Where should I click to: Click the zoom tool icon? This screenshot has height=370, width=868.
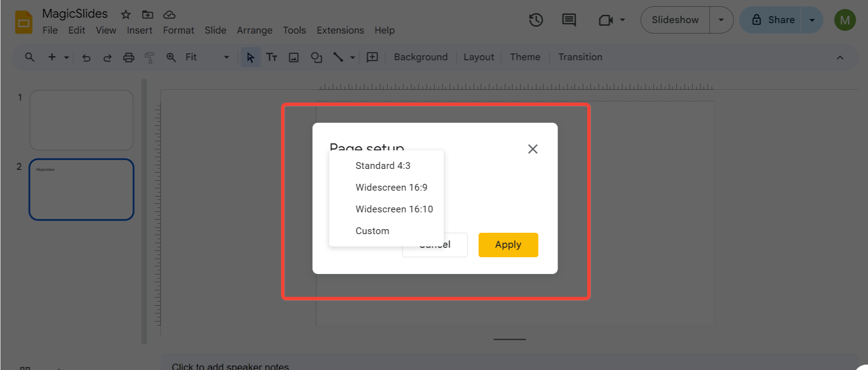171,58
